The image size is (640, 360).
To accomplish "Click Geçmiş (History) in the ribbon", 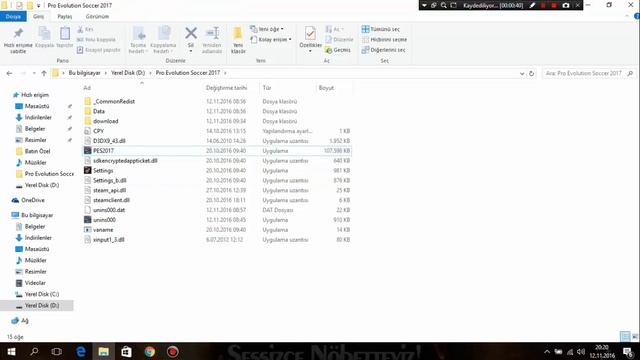I will (x=338, y=50).
